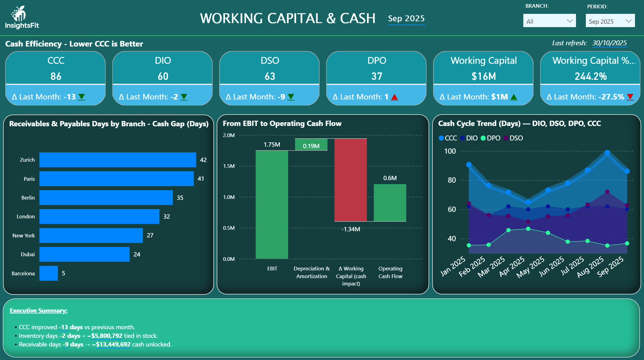Screen dimensions: 644x360
Task: Click DSO legend color marker
Action: pyautogui.click(x=506, y=138)
